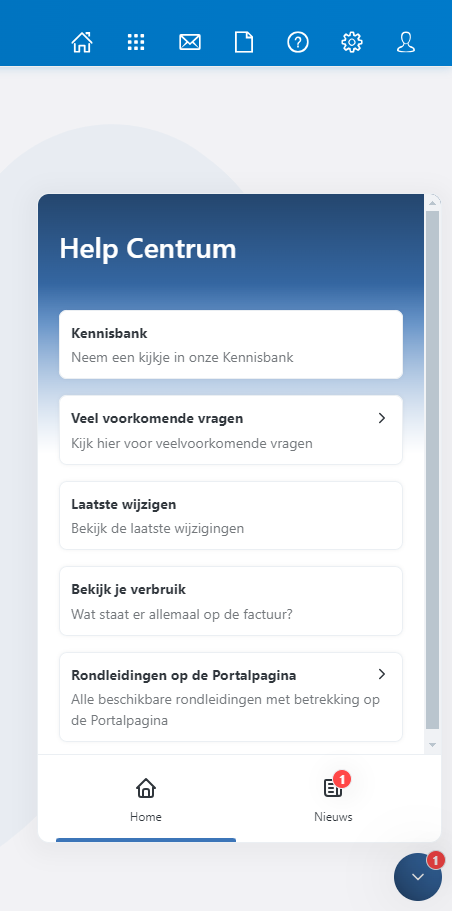Open the home icon in top bar
Screen dimensions: 452x911
82,42
